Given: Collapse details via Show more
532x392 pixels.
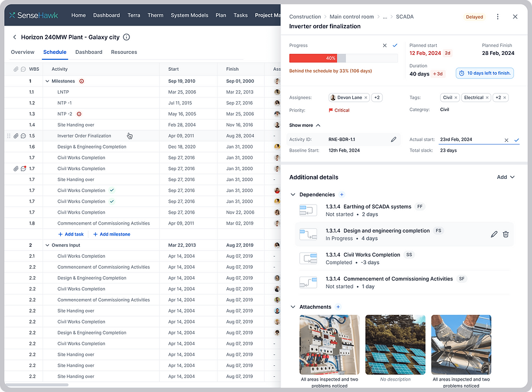Looking at the screenshot, I should (x=304, y=125).
